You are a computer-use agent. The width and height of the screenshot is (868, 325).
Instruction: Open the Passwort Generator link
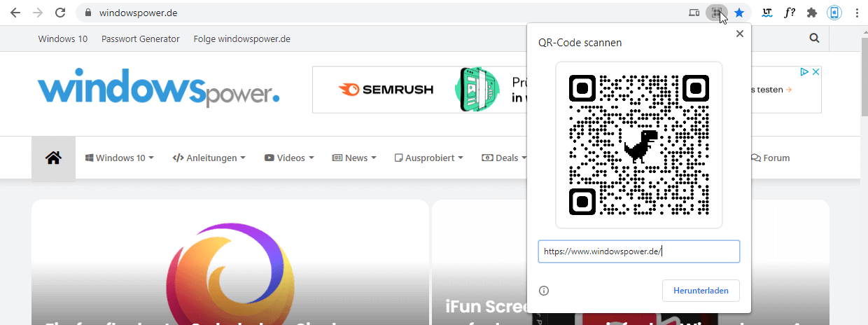141,39
